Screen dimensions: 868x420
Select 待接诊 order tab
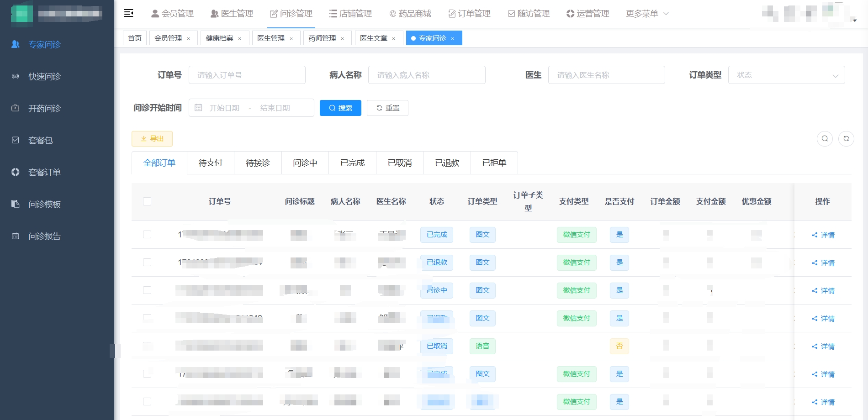coord(258,163)
